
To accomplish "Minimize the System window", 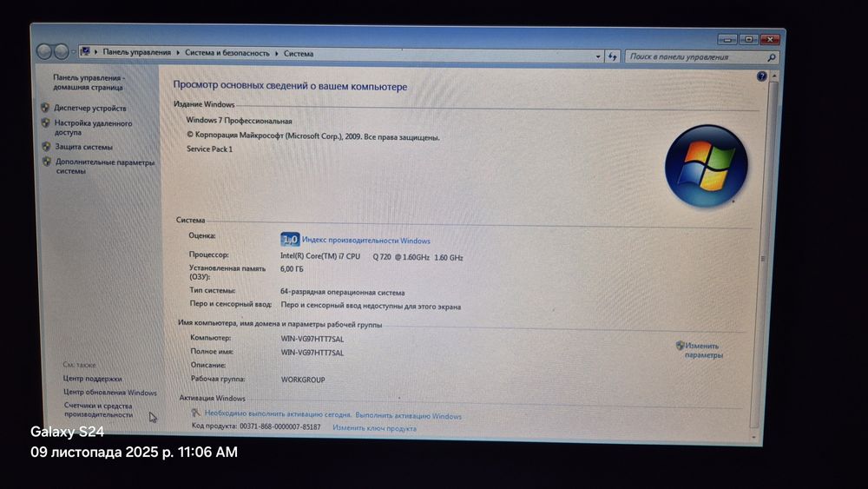I will coord(727,40).
